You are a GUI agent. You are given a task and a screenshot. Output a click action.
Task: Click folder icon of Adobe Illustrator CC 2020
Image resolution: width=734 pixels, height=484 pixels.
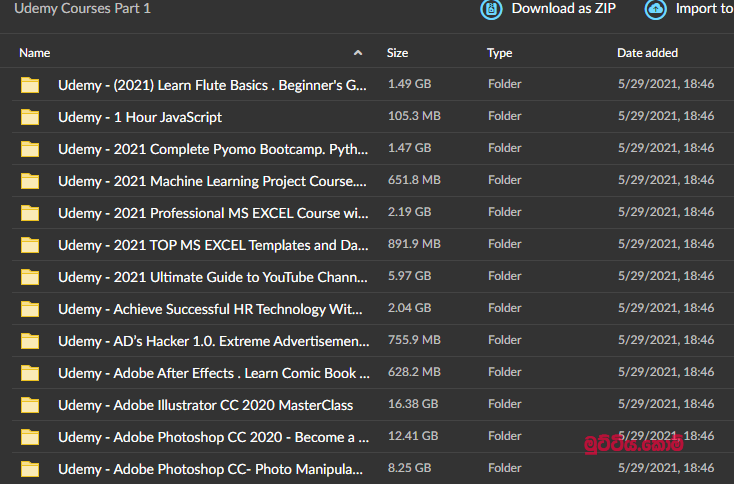[30, 405]
